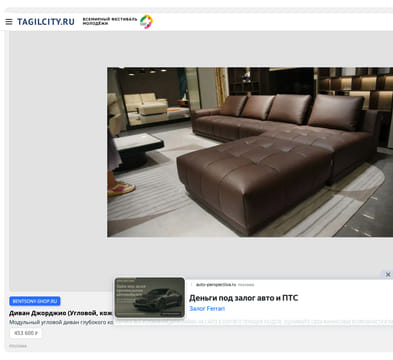Click the BENTSONY-SHOP.RU blue label
The image size is (393, 360).
pyautogui.click(x=35, y=301)
